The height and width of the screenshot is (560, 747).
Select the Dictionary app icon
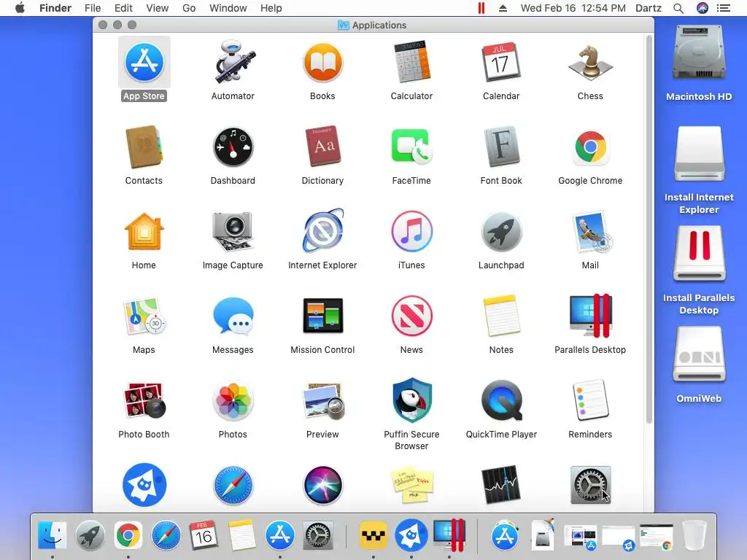[322, 147]
